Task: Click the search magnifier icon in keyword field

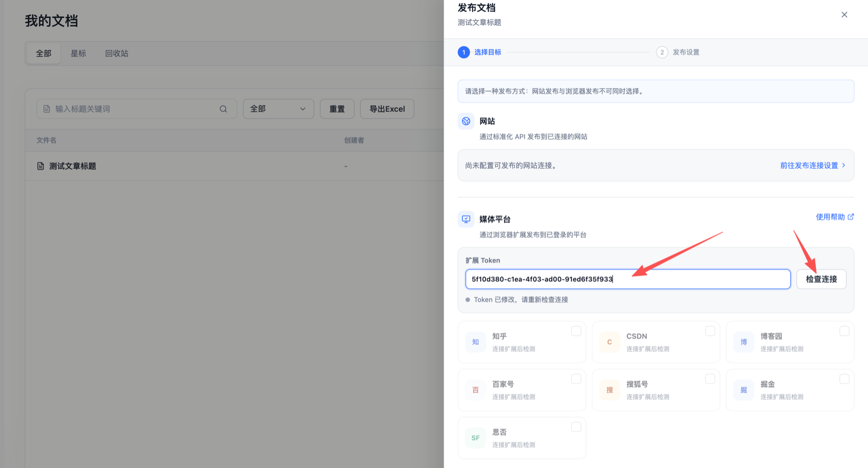Action: coord(224,109)
